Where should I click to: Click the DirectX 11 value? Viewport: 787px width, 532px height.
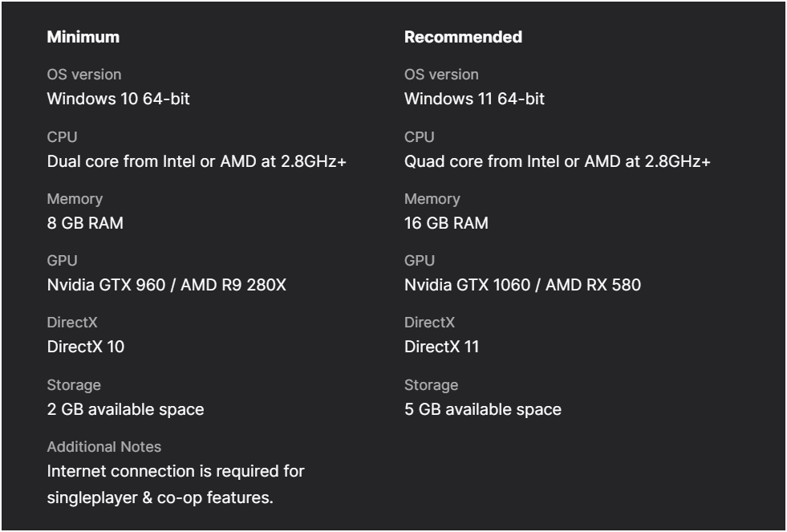click(442, 347)
